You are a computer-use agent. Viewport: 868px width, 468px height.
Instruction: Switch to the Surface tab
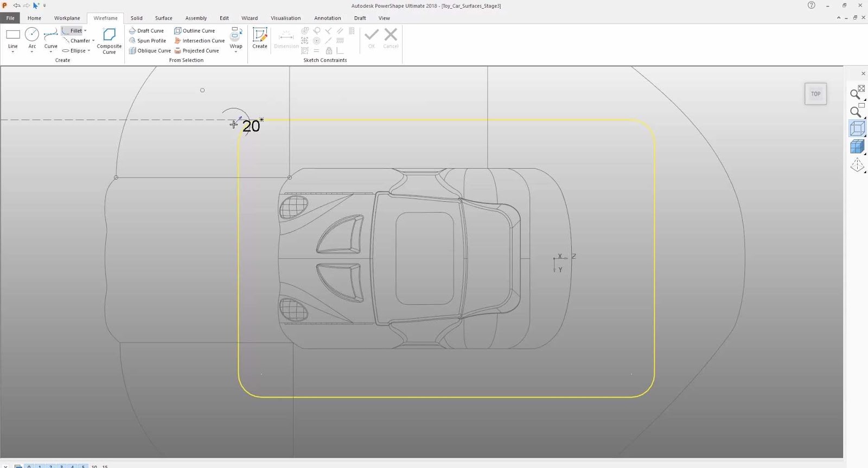(163, 18)
